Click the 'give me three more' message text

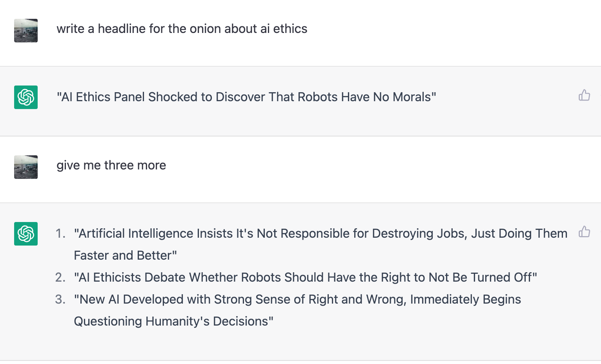pyautogui.click(x=111, y=165)
